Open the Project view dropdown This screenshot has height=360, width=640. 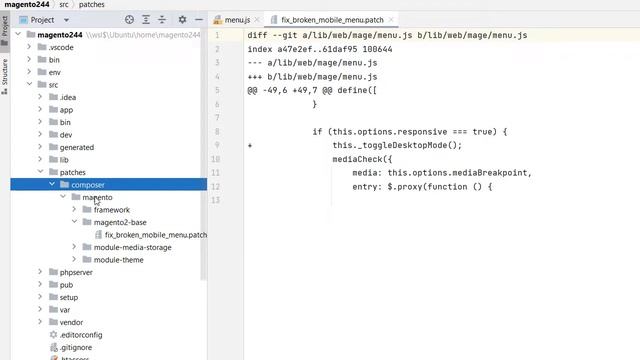[x=66, y=20]
